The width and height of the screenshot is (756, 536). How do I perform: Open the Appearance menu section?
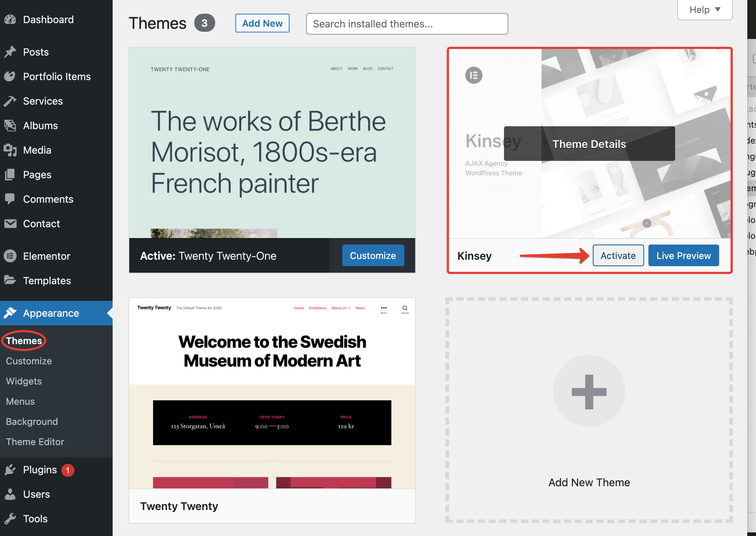point(51,313)
